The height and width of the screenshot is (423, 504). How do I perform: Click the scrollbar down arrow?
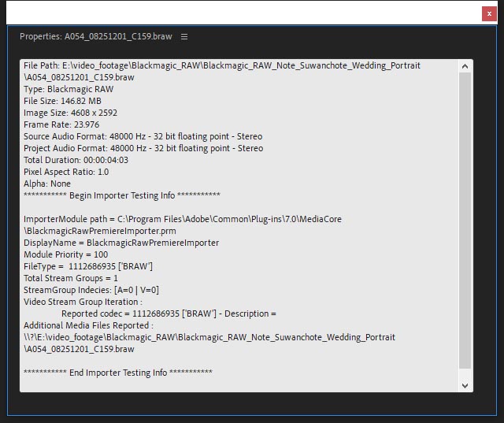click(x=465, y=385)
